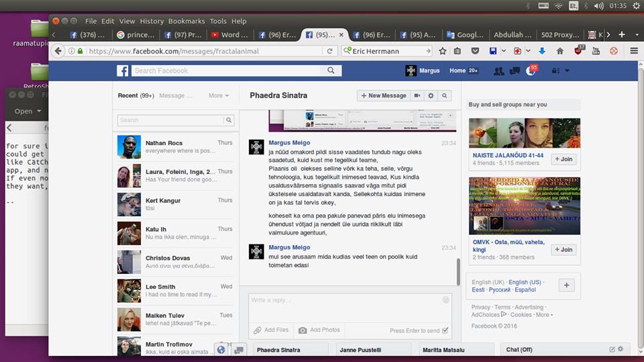The image size is (644, 362).
Task: Open chat options gear in Chat (Off) bar
Action: click(x=621, y=349)
